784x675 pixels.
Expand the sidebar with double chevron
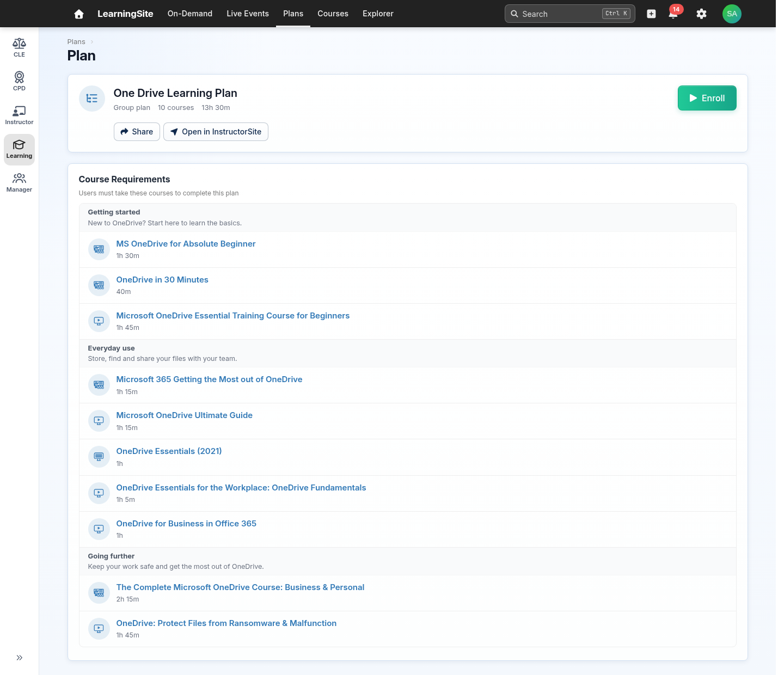pos(20,658)
